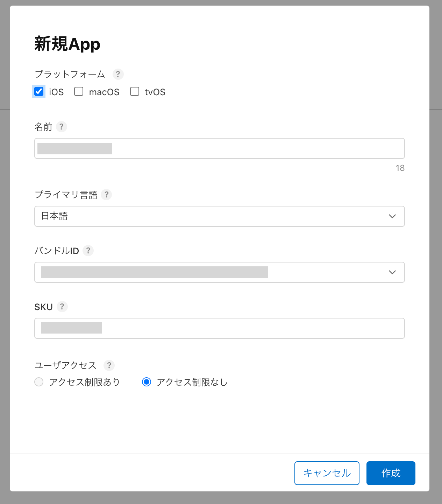Click the macOS checkbox label text
The height and width of the screenshot is (504, 442).
pos(104,92)
